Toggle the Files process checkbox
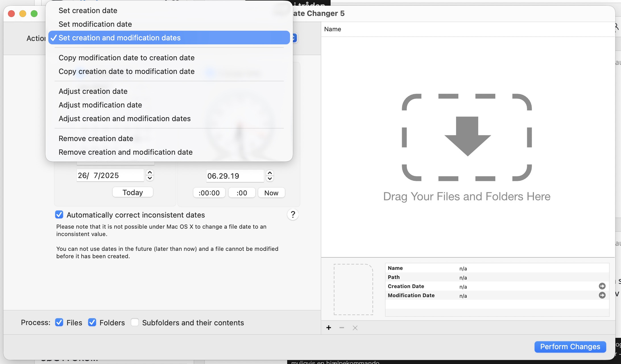This screenshot has height=364, width=621. tap(59, 322)
